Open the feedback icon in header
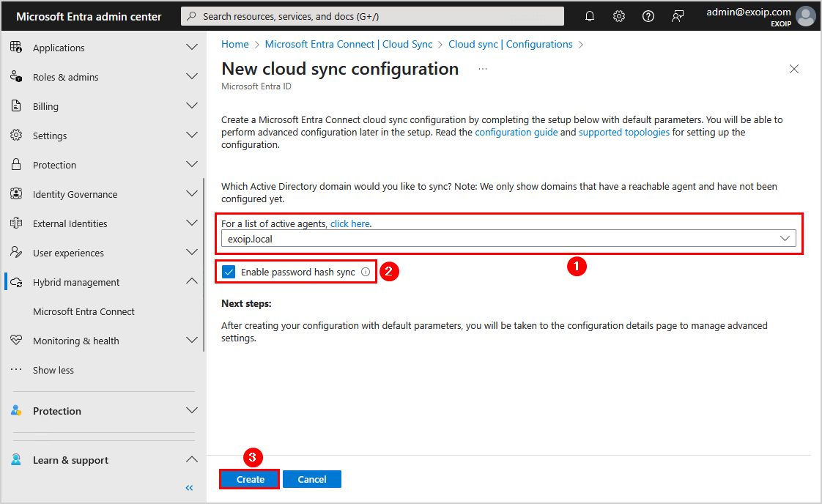 pos(678,16)
